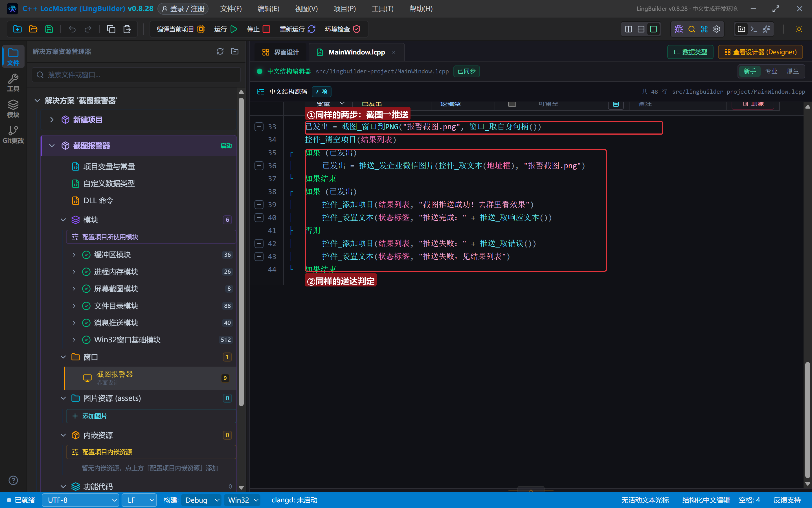Click the new project icon in toolbar
The width and height of the screenshot is (812, 508).
pyautogui.click(x=17, y=29)
